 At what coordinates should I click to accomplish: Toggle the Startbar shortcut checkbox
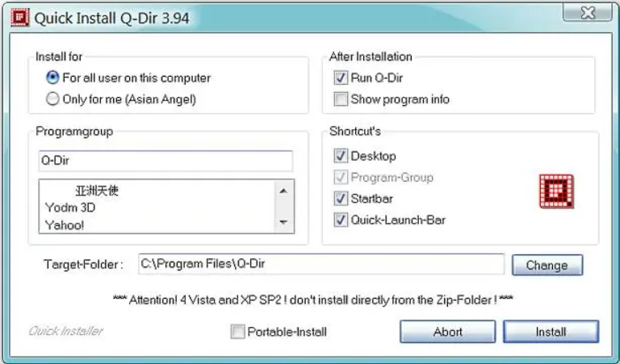point(341,198)
